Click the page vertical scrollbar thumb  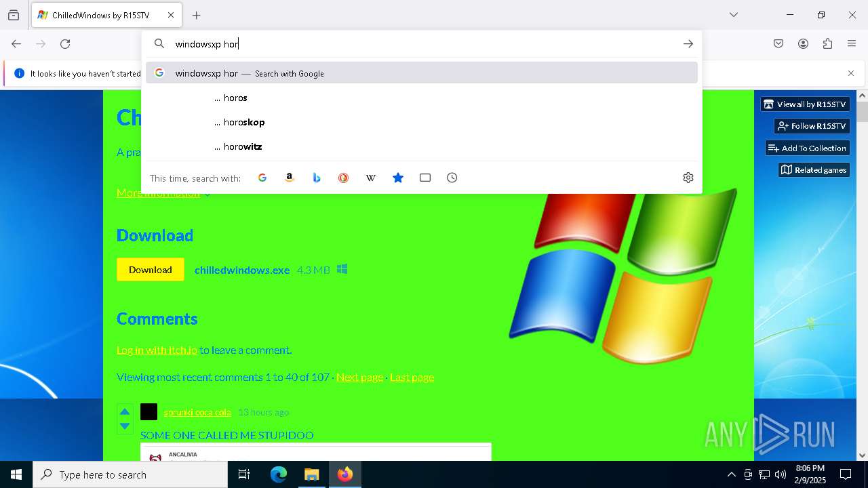click(862, 112)
